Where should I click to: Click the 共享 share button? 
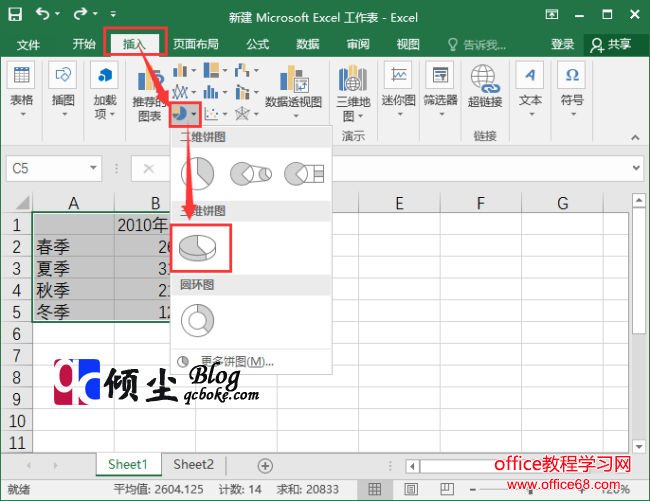click(611, 45)
